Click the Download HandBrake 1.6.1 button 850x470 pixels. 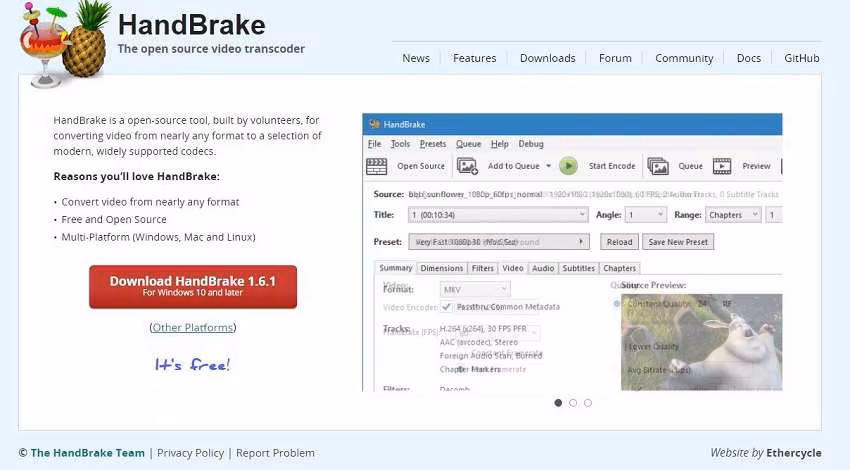[x=193, y=287]
